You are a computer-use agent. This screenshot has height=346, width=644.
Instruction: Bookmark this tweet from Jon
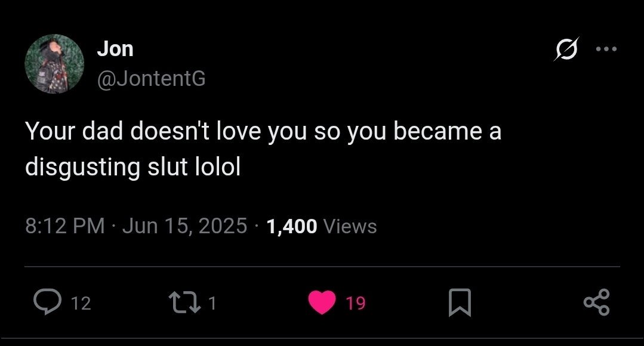460,302
